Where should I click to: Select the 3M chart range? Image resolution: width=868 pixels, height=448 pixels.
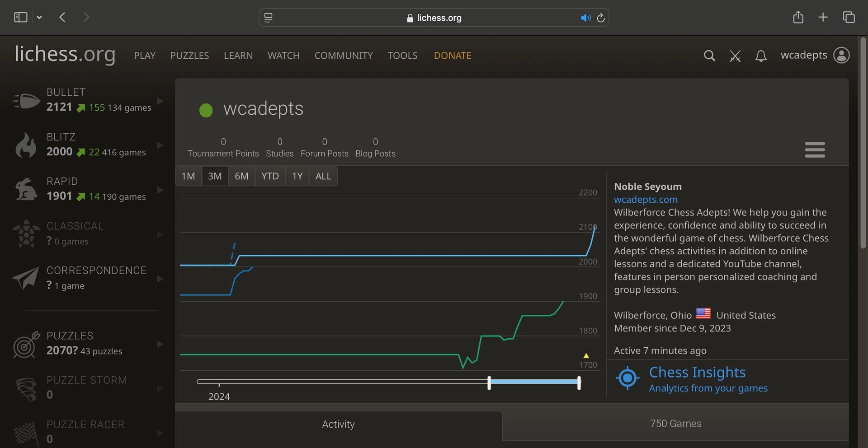click(x=215, y=176)
